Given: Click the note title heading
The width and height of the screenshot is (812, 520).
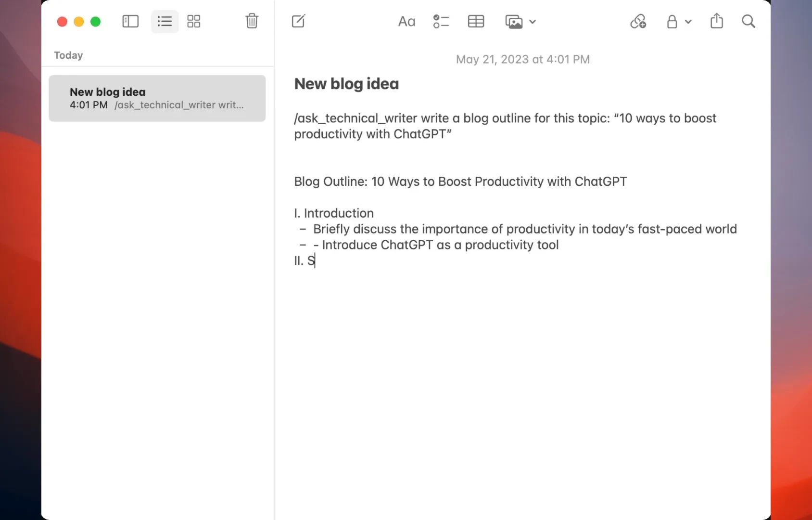Looking at the screenshot, I should pyautogui.click(x=346, y=84).
